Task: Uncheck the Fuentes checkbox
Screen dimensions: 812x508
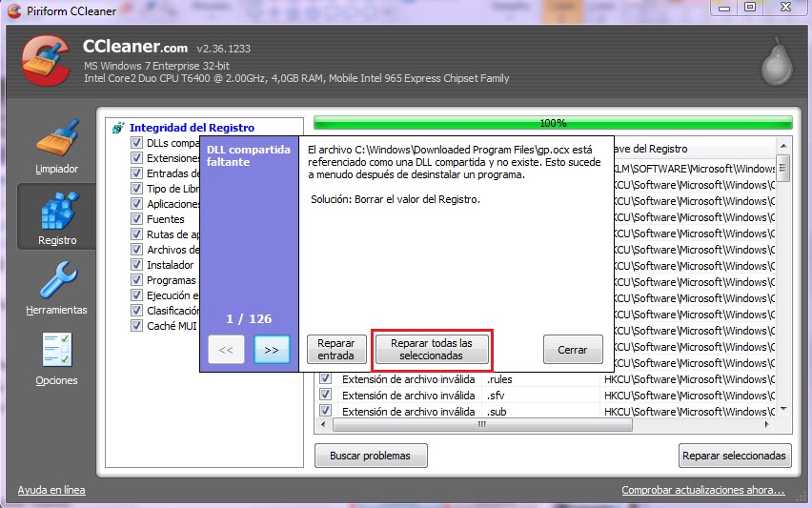Action: pyautogui.click(x=136, y=219)
